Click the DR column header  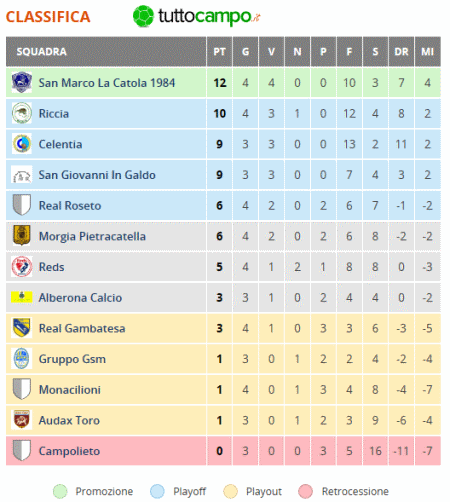[401, 52]
